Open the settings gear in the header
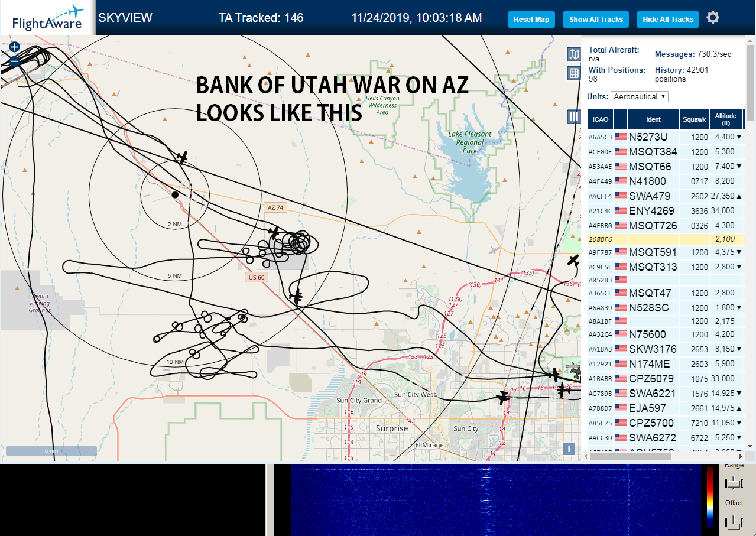This screenshot has width=756, height=536. coord(713,18)
